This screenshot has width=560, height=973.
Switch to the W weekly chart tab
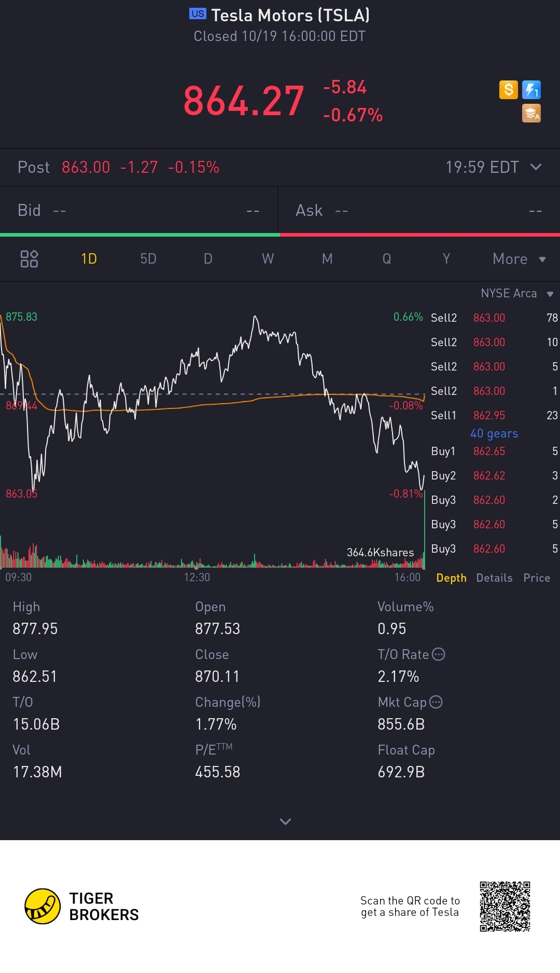[268, 258]
